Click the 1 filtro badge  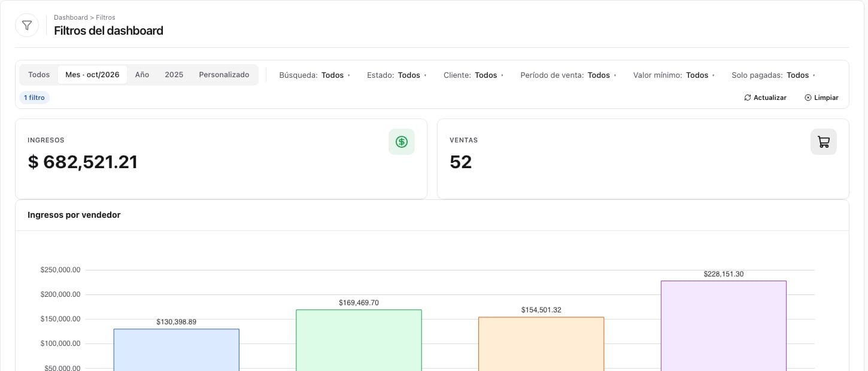click(x=34, y=98)
